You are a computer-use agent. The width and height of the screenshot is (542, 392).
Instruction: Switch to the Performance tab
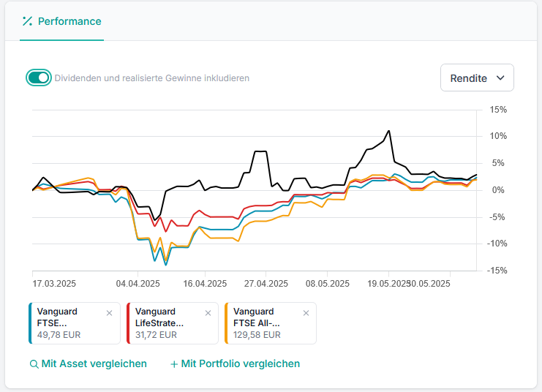click(61, 21)
